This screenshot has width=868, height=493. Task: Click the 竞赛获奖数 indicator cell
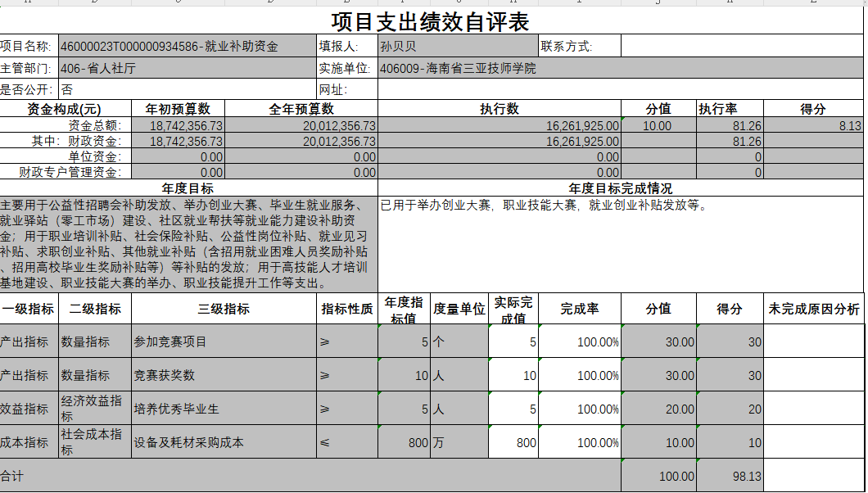224,374
